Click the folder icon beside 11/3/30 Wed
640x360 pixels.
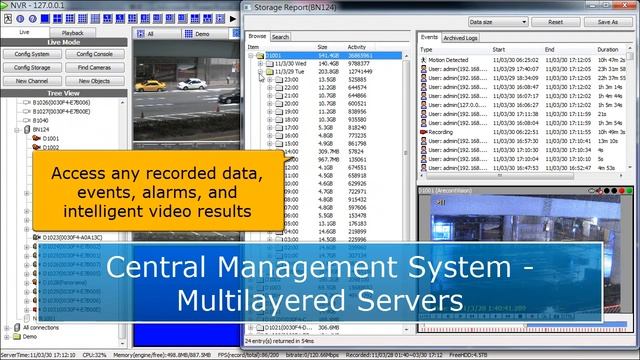269,64
